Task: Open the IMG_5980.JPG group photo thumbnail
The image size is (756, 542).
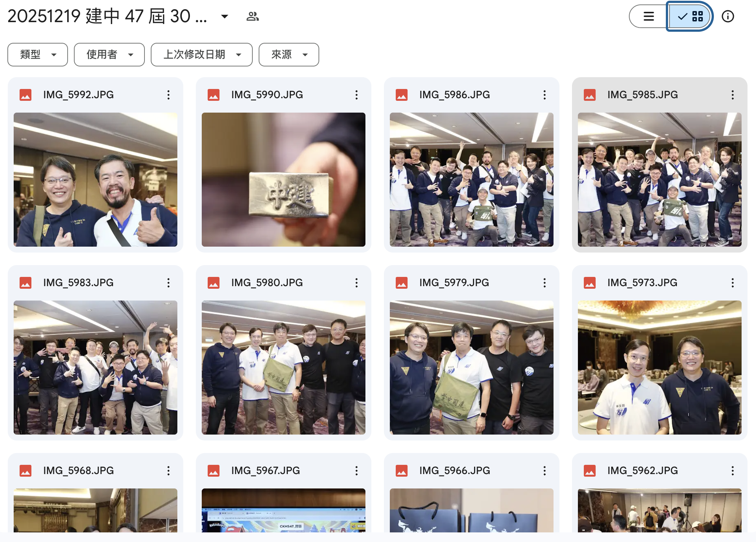Action: 283,367
